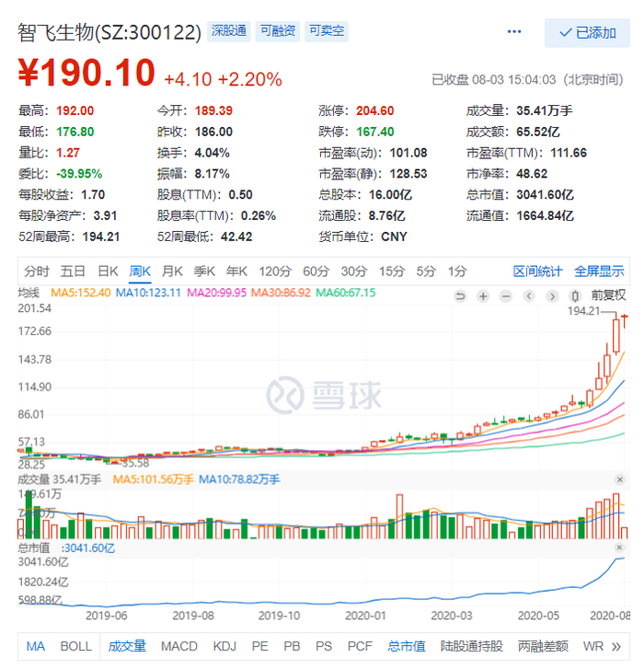This screenshot has height=669, width=644.
Task: Close the 成交量 indicator panel
Action: click(620, 479)
